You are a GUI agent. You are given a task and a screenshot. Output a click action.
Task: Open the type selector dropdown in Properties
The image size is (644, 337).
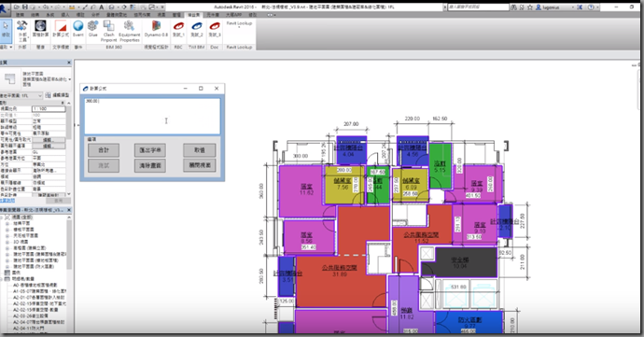coord(70,79)
